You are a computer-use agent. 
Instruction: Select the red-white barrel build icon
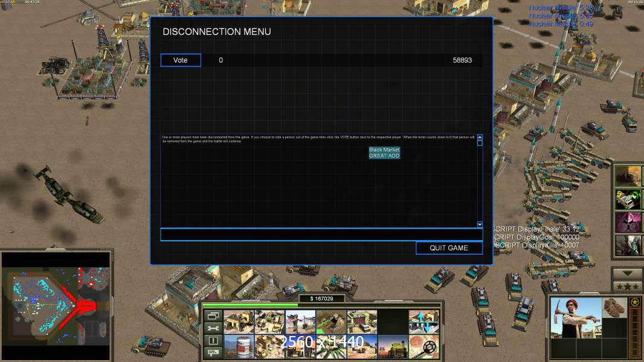pyautogui.click(x=239, y=346)
